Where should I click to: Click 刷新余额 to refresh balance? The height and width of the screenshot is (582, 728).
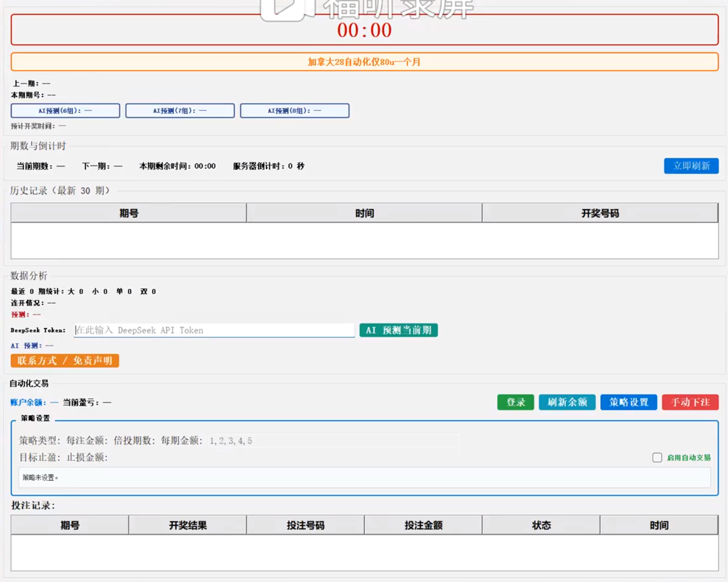point(568,402)
